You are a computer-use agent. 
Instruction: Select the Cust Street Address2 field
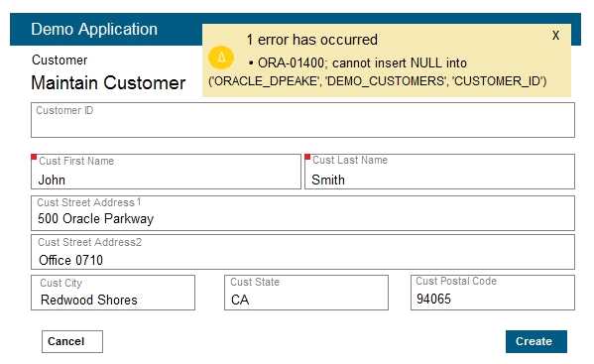[x=302, y=252]
